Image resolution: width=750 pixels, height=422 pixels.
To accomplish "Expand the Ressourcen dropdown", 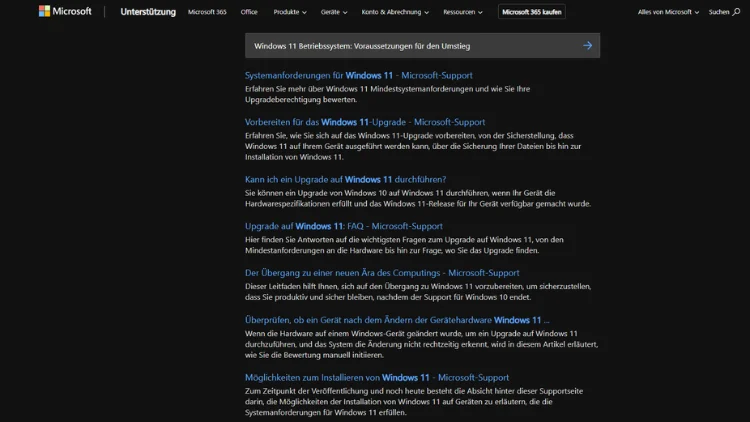I will 463,11.
